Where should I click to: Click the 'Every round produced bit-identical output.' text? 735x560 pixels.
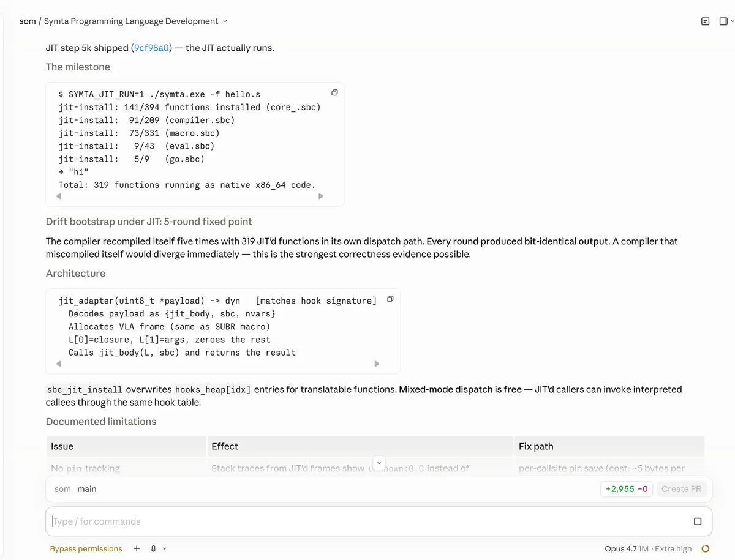click(x=518, y=241)
